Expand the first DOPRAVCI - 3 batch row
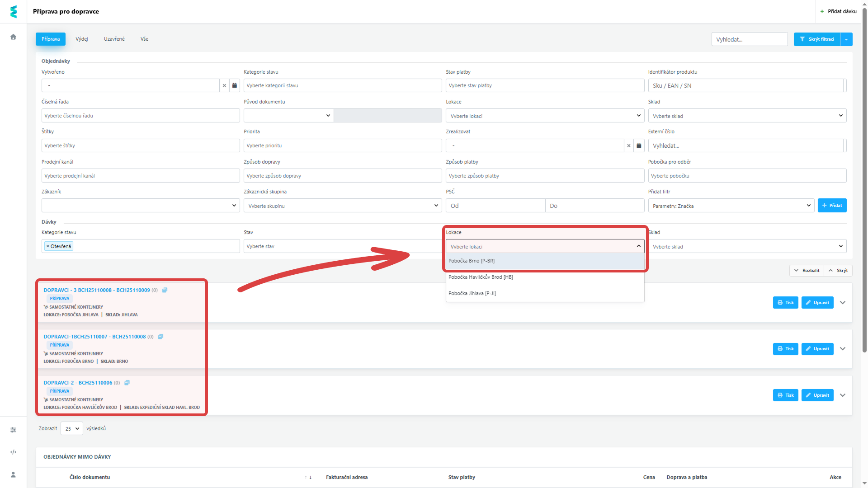 843,303
